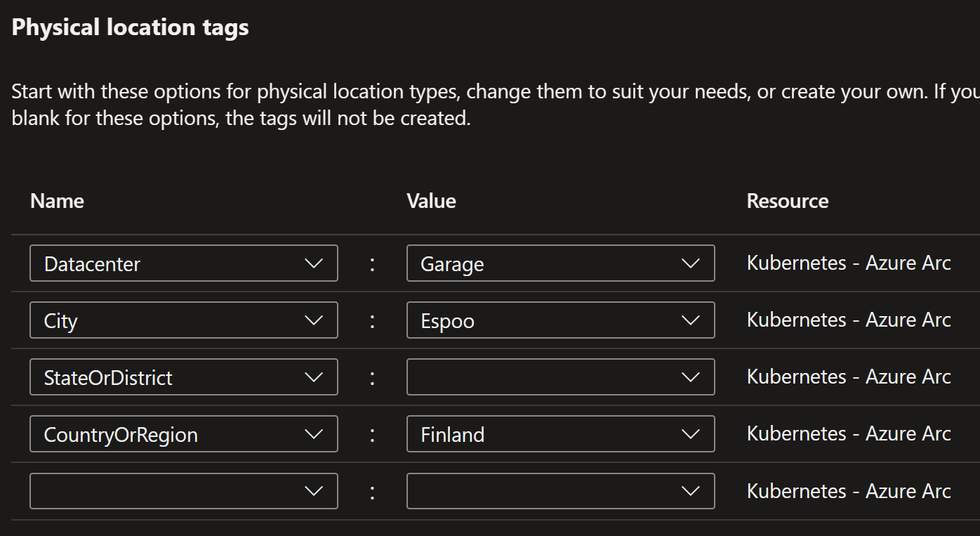Choose the Finland value combo box
The image size is (980, 536).
click(561, 434)
